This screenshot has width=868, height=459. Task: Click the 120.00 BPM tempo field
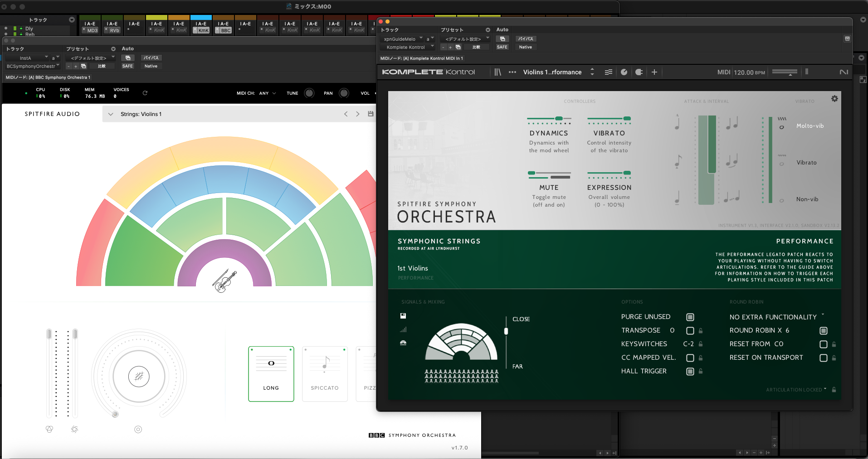pos(749,72)
